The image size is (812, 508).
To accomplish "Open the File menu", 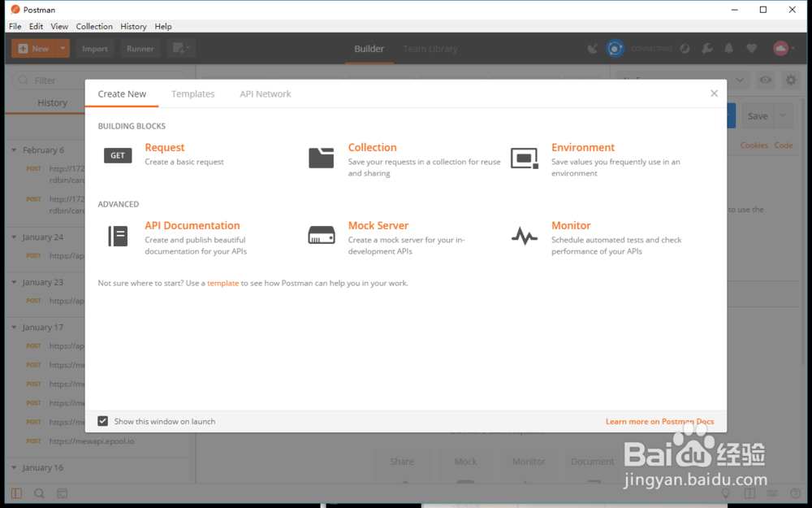I will coord(15,27).
